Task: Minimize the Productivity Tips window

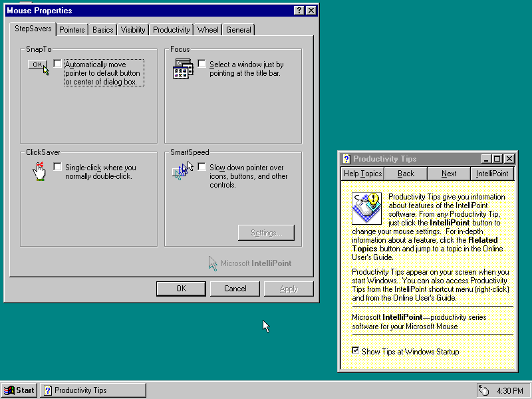Action: pyautogui.click(x=486, y=159)
